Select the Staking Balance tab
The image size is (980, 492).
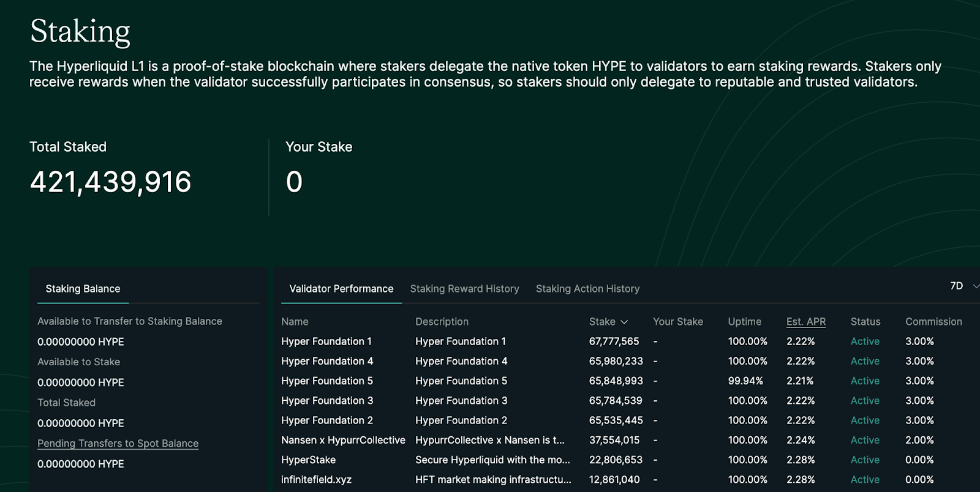pyautogui.click(x=83, y=289)
